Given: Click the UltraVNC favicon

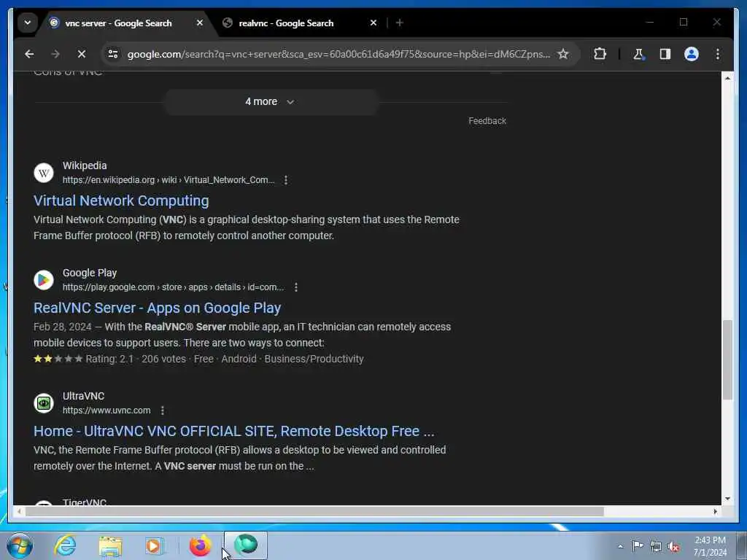Looking at the screenshot, I should [x=44, y=402].
